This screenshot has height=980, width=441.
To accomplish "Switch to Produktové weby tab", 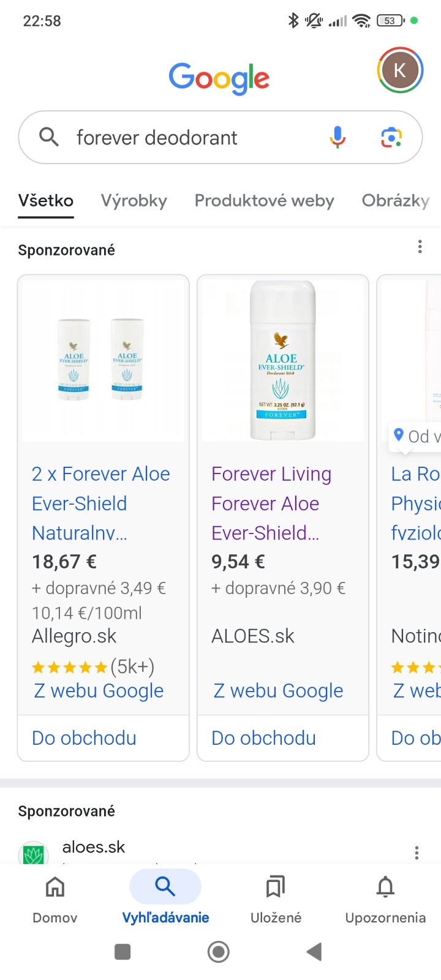I will [265, 201].
